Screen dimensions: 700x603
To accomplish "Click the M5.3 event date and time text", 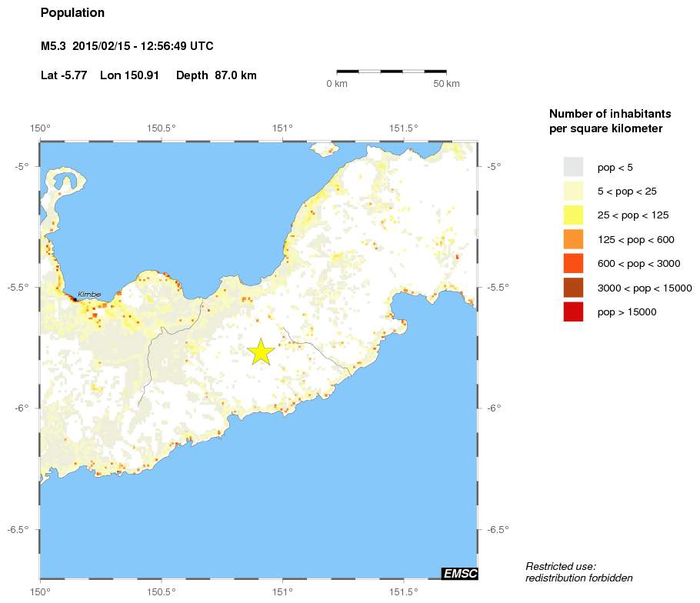I will (x=127, y=47).
